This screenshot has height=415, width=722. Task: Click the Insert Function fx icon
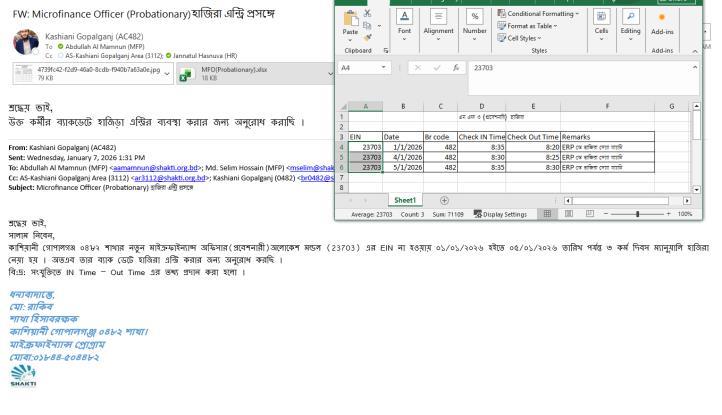coord(455,68)
